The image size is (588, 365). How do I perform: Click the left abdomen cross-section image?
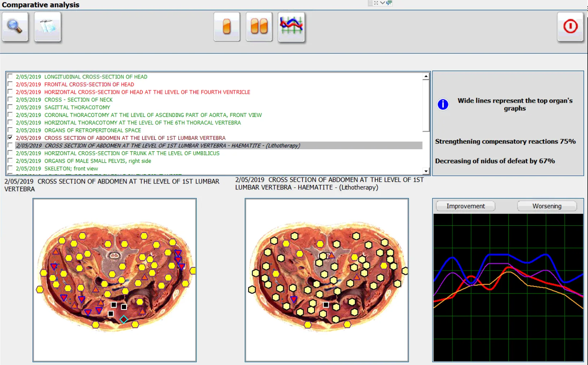pyautogui.click(x=115, y=280)
